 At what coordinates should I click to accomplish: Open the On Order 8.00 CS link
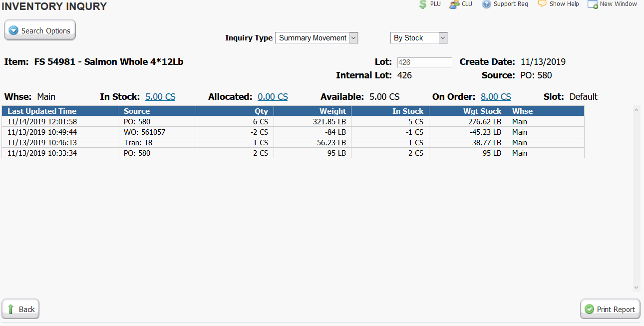click(x=496, y=97)
